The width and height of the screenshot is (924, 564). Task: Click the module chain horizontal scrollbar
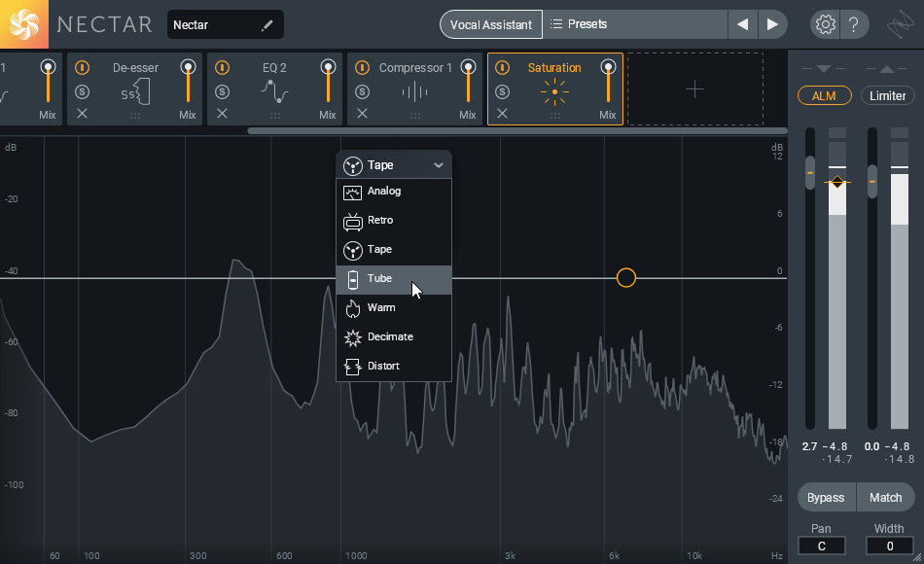[x=517, y=131]
